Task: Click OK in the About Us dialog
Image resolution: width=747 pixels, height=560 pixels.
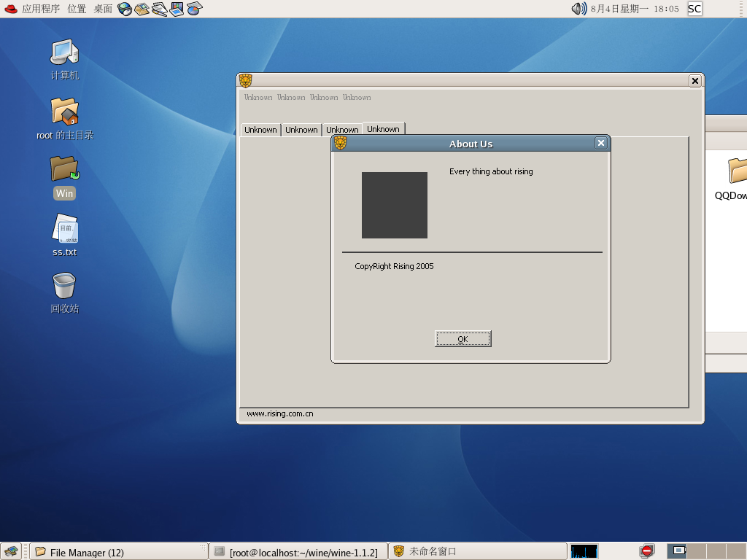Action: click(462, 338)
